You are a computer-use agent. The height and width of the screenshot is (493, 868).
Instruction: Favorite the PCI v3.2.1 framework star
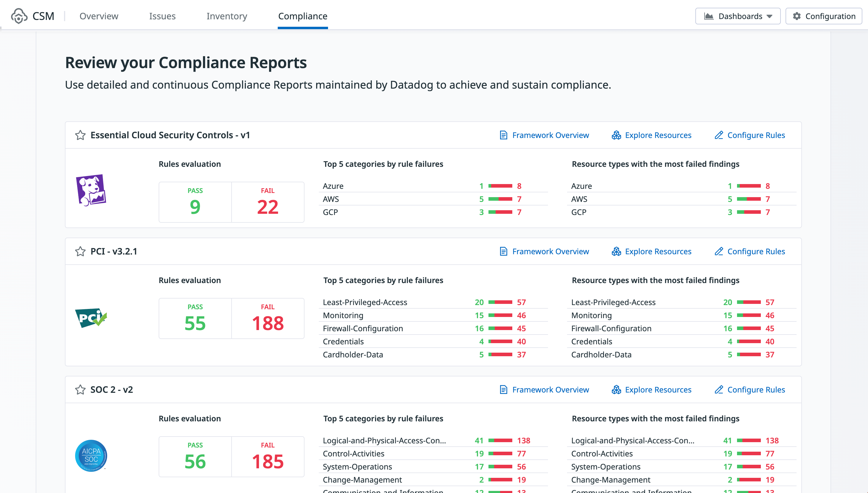[x=80, y=251]
